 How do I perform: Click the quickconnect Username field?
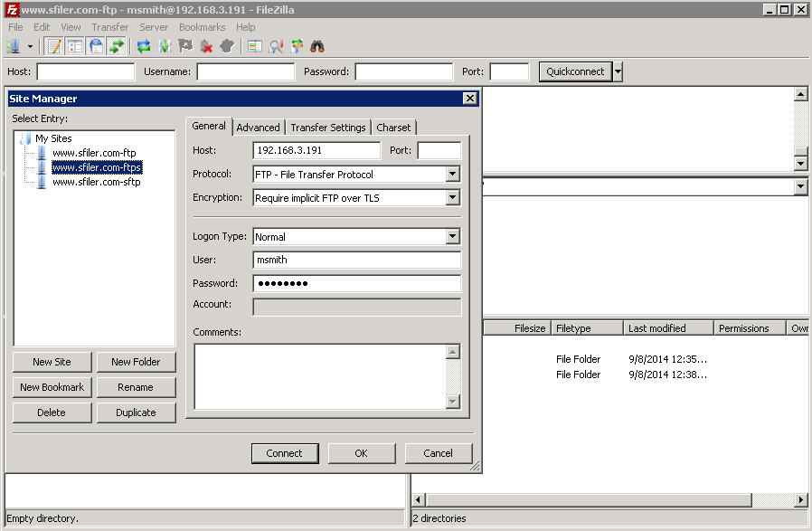(245, 71)
